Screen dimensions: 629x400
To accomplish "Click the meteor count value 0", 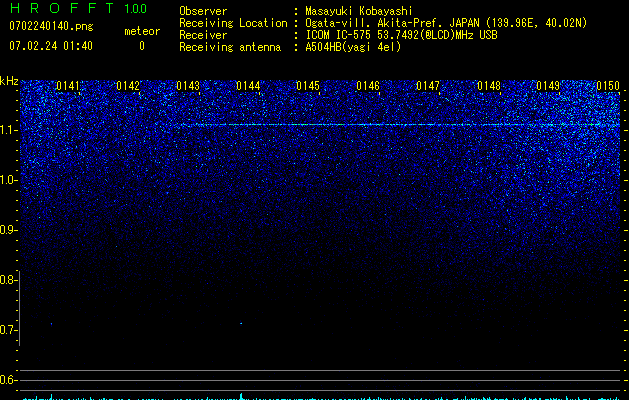I will pos(142,46).
